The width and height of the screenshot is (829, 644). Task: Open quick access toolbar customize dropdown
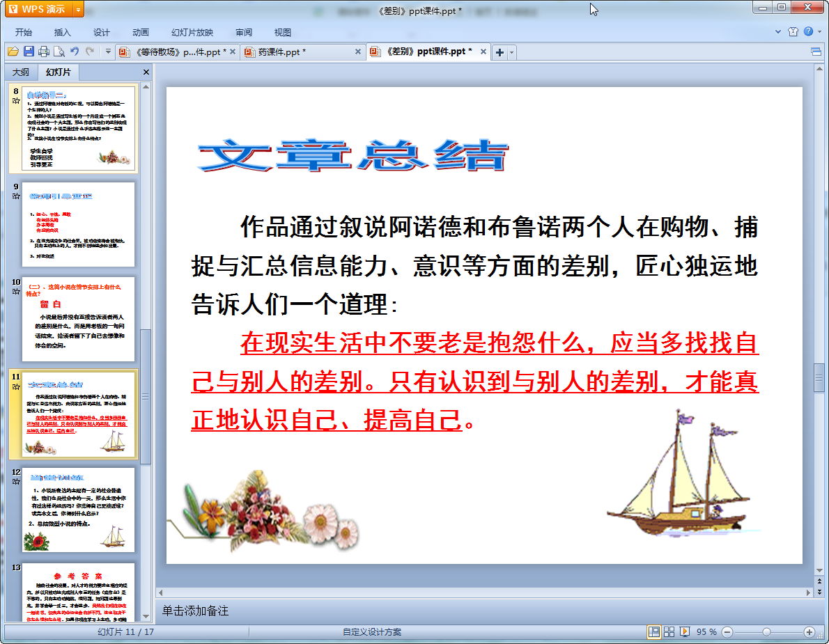[108, 52]
